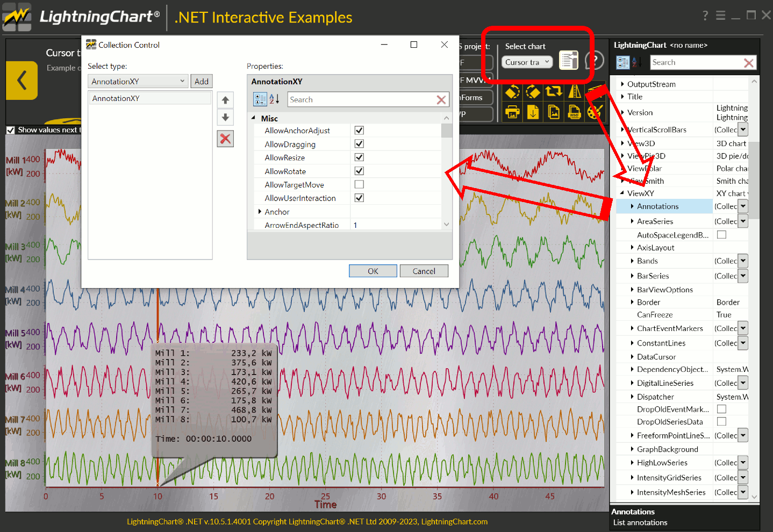Collapse the ViewXY tree node

622,193
